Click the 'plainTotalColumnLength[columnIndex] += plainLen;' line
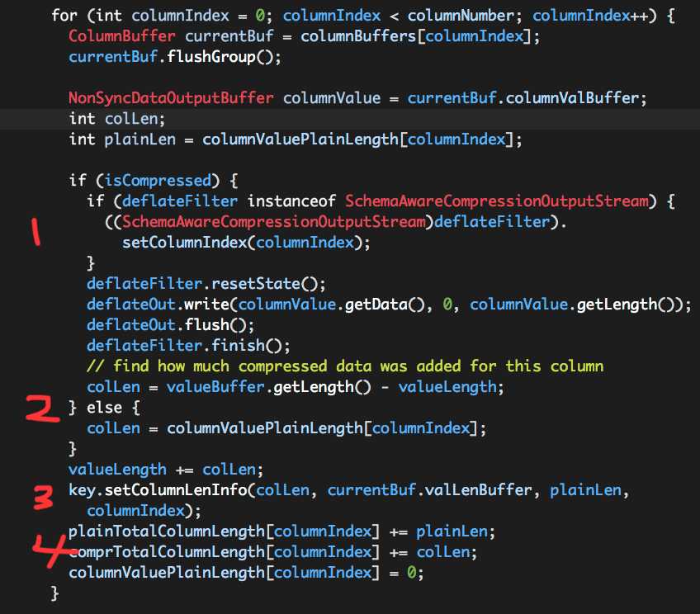This screenshot has height=614, width=700. (x=281, y=531)
